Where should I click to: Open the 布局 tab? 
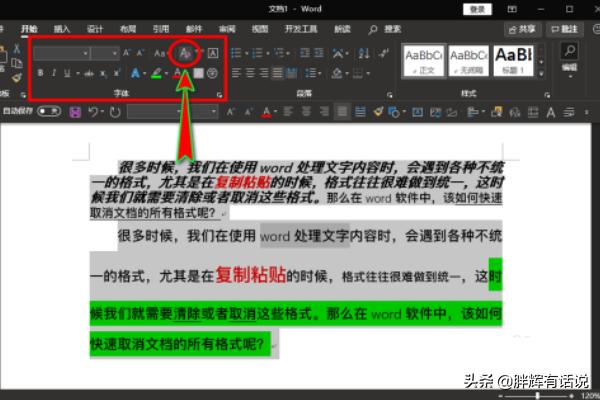(128, 29)
